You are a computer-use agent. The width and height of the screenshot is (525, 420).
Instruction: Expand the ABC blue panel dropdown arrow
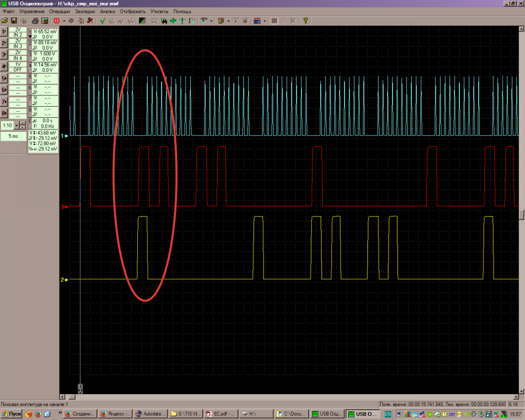click(x=265, y=21)
